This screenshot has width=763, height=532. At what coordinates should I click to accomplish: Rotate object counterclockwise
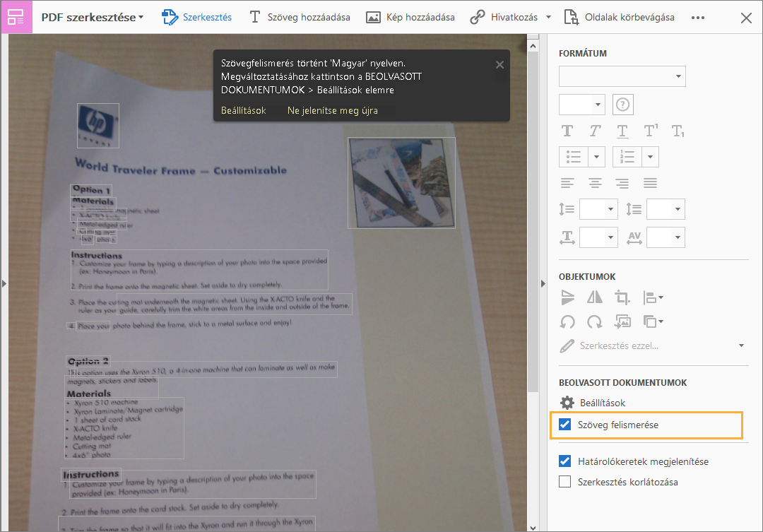(567, 321)
